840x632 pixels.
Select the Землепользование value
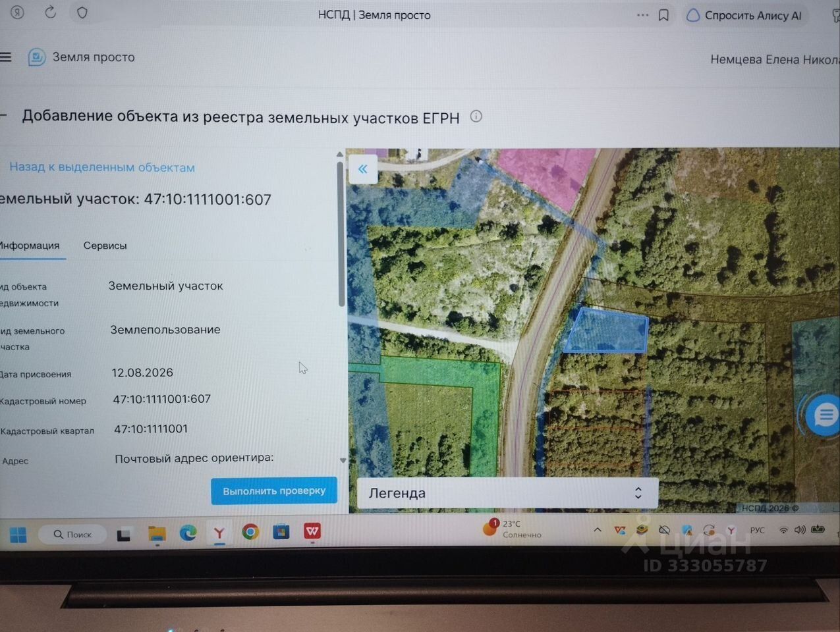[165, 329]
